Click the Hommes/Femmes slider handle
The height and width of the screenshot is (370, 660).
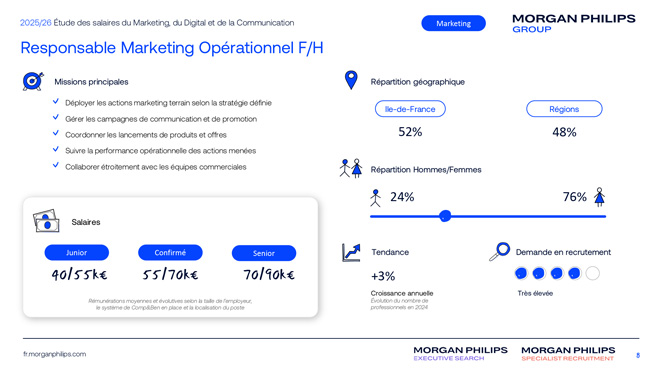click(445, 216)
